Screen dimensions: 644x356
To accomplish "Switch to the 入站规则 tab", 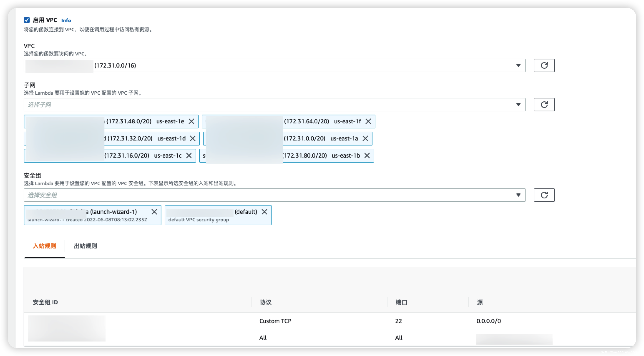I will 44,246.
